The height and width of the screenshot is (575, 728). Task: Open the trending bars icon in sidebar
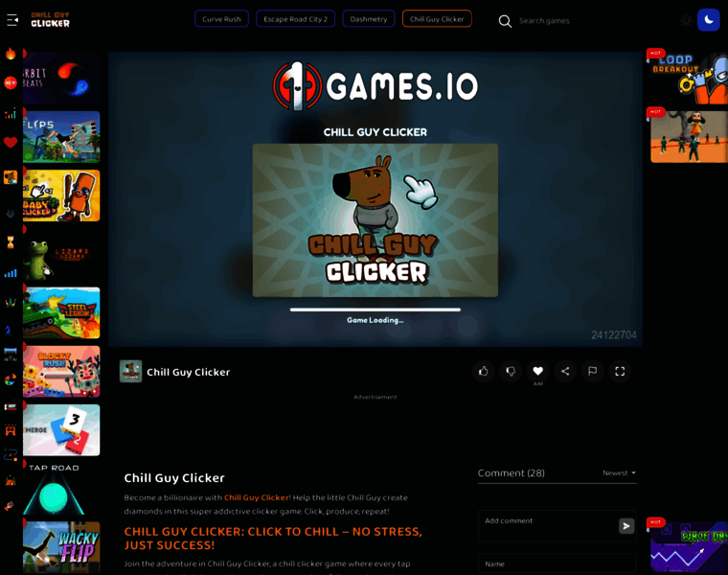tap(11, 113)
